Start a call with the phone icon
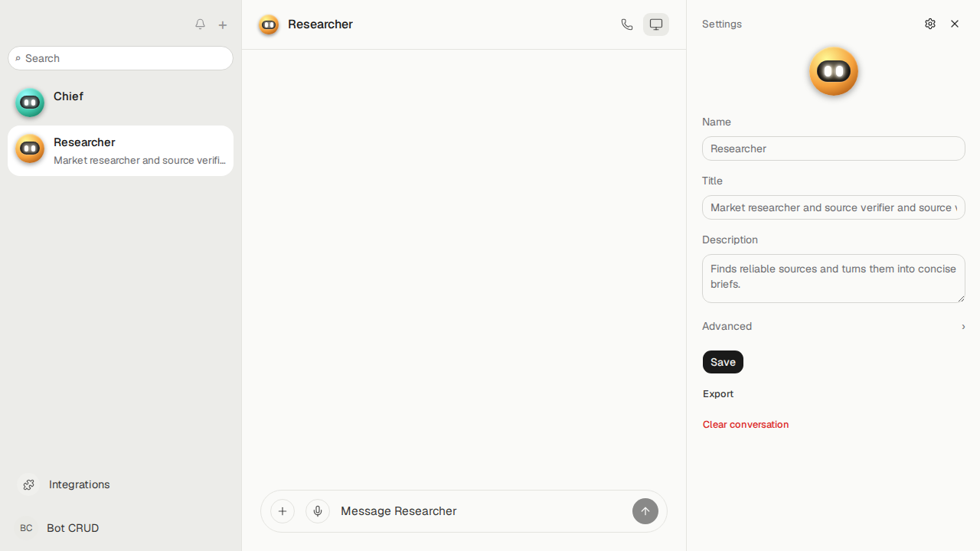Image resolution: width=980 pixels, height=551 pixels. click(x=627, y=24)
